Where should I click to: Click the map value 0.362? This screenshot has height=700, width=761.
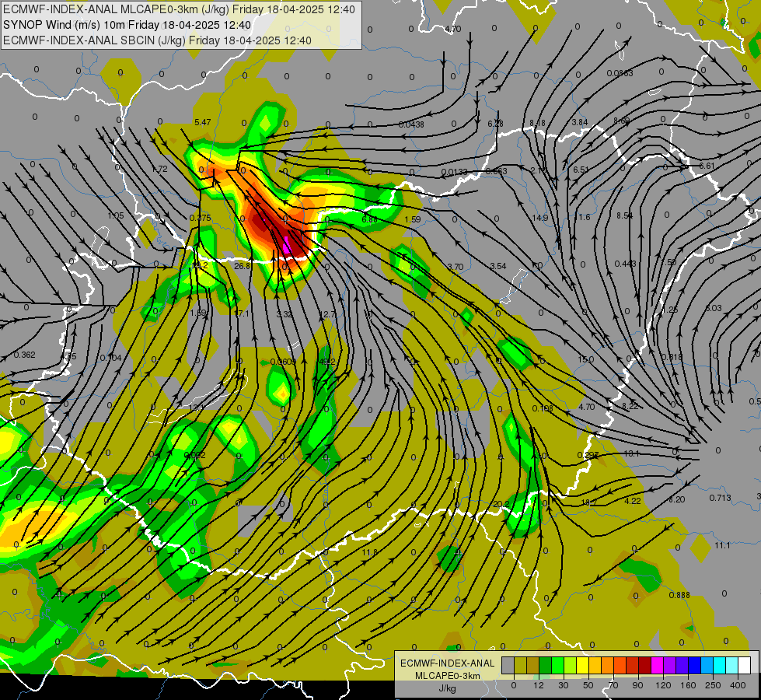click(x=24, y=355)
